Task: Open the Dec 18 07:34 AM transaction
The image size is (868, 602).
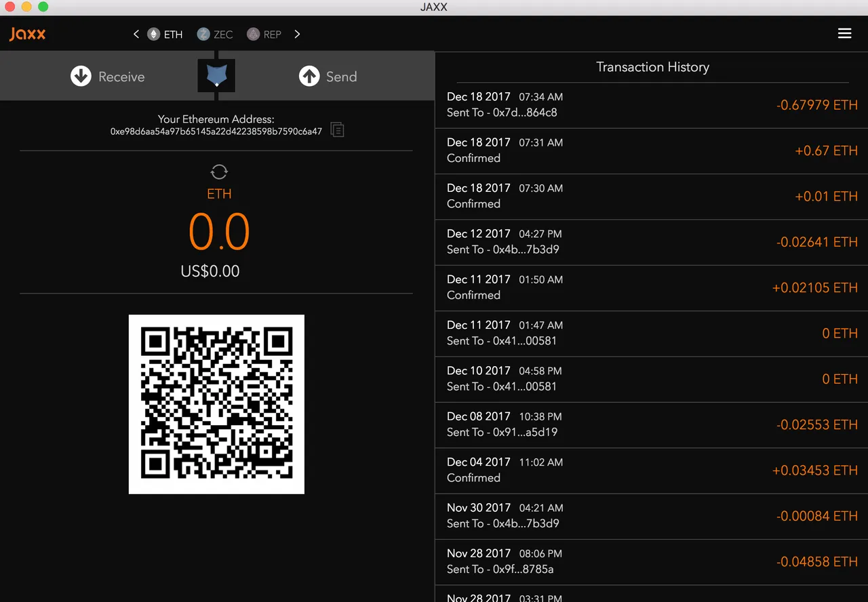Action: pyautogui.click(x=652, y=105)
